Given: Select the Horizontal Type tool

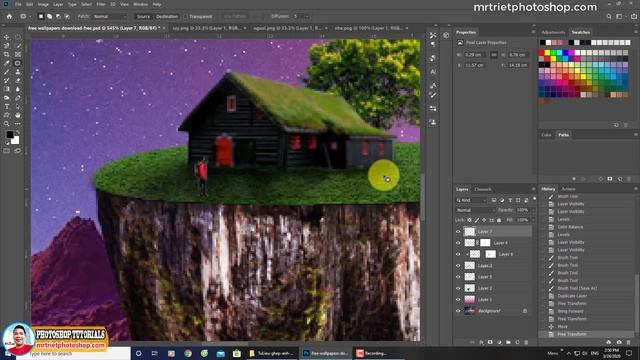Looking at the screenshot, I should tap(7, 107).
